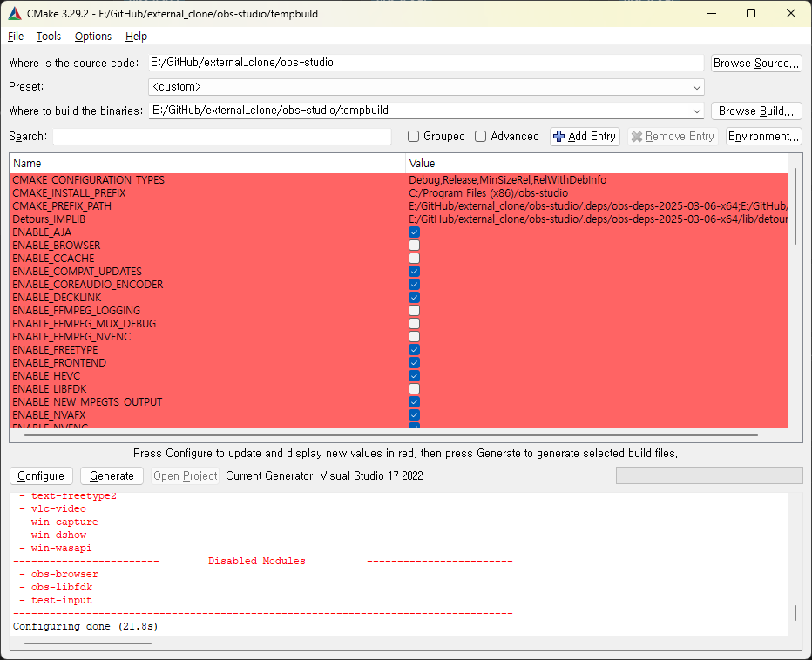Expand the build binaries path dropdown

[x=696, y=111]
